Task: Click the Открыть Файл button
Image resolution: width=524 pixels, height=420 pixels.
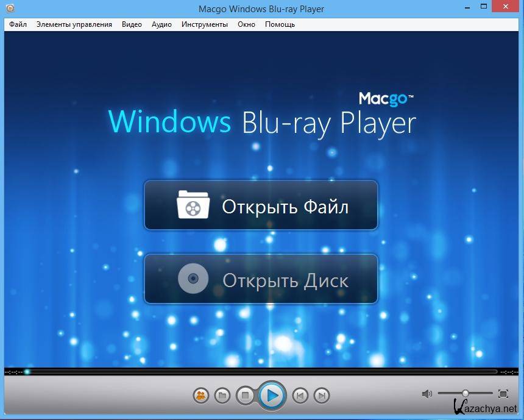Action: pos(261,205)
